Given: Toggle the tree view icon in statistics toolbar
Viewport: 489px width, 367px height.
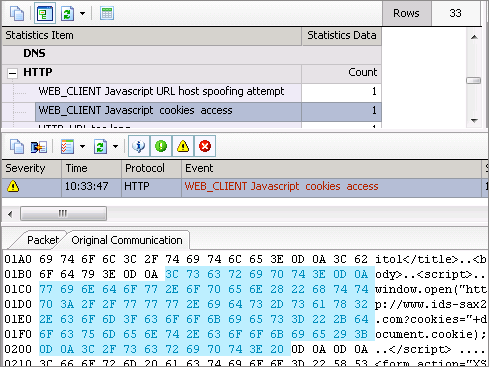Looking at the screenshot, I should pyautogui.click(x=45, y=13).
